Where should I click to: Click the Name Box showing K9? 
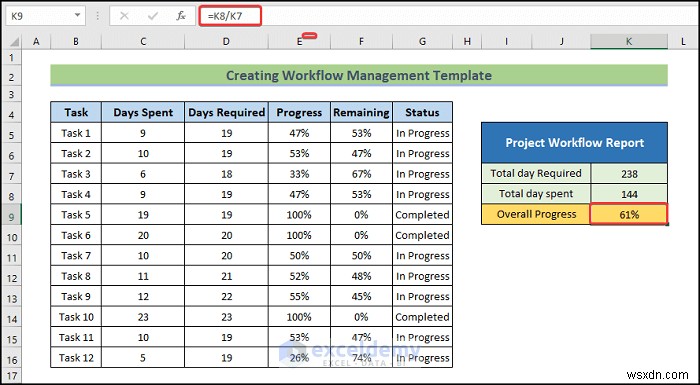(x=45, y=16)
